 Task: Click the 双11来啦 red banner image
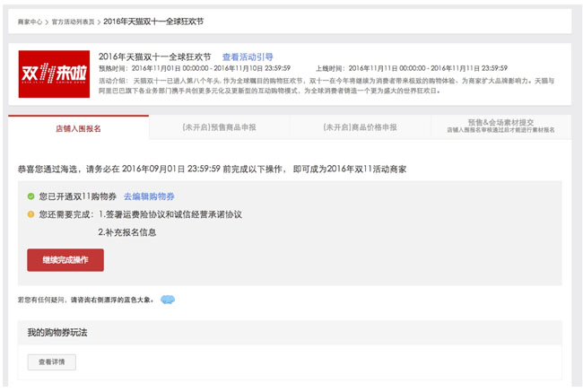coord(54,74)
